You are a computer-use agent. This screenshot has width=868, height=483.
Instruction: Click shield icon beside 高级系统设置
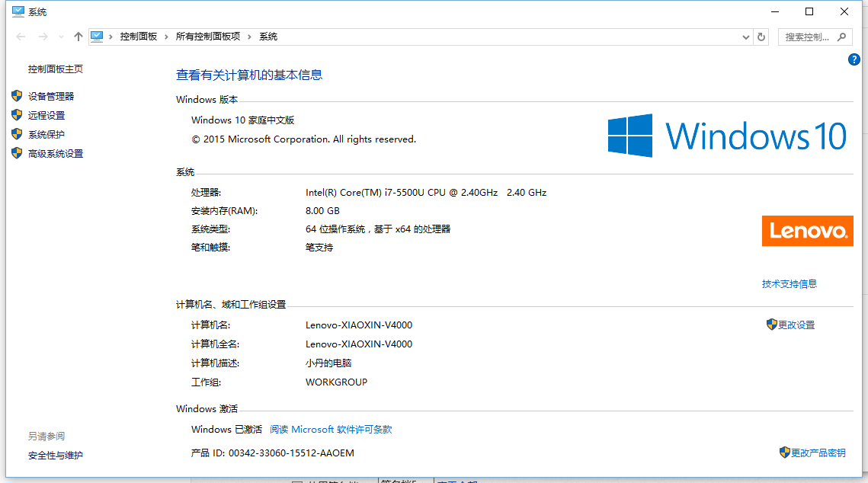pos(18,153)
